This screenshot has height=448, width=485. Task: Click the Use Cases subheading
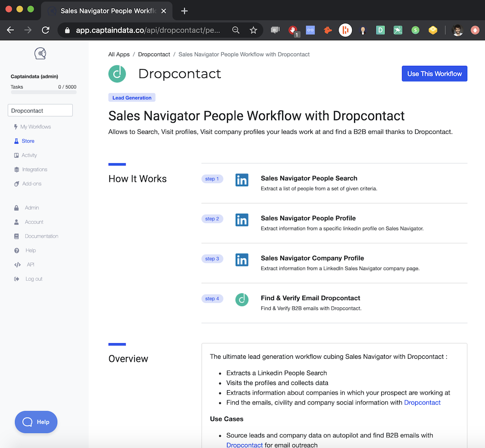(x=226, y=419)
